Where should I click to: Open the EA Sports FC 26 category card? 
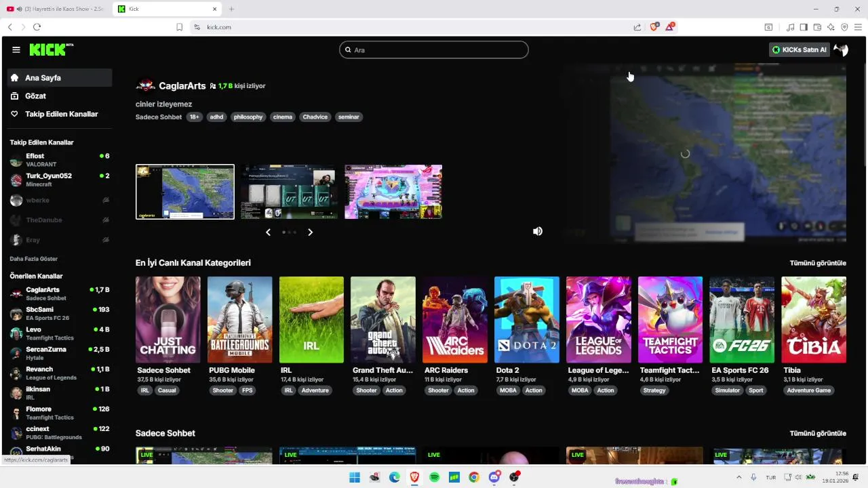tap(742, 320)
